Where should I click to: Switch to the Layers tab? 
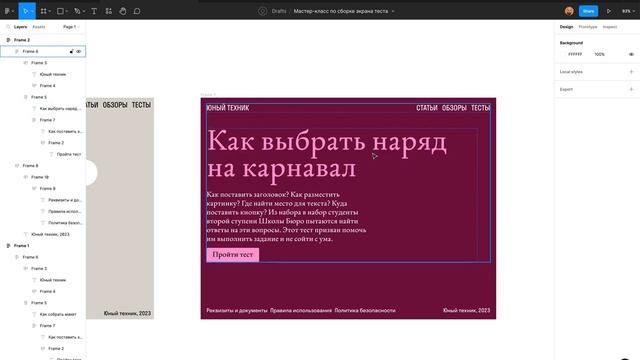click(20, 27)
